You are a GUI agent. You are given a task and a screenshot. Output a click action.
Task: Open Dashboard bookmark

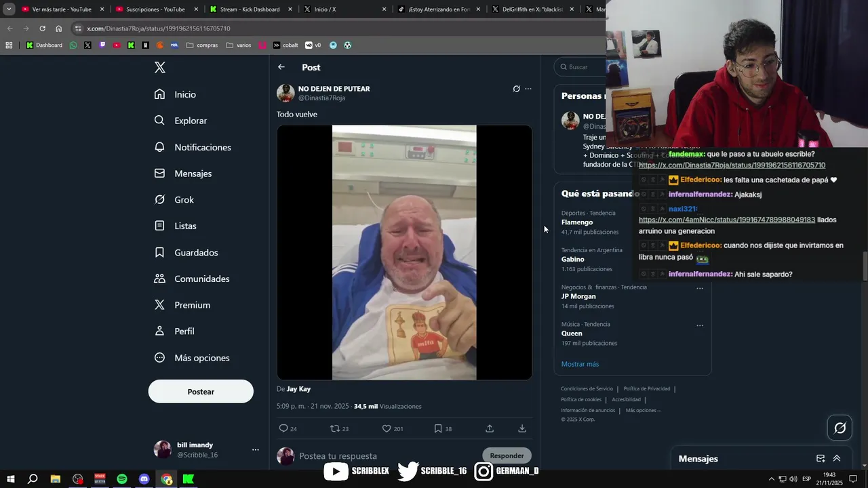point(44,45)
